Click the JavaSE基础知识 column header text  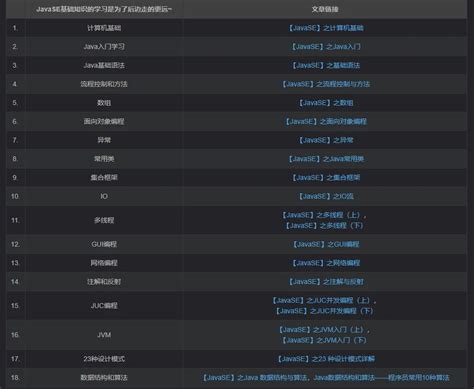pos(104,9)
